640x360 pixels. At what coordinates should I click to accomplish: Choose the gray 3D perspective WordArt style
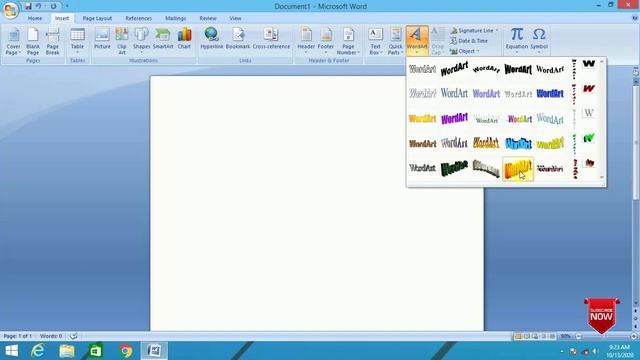tap(486, 168)
